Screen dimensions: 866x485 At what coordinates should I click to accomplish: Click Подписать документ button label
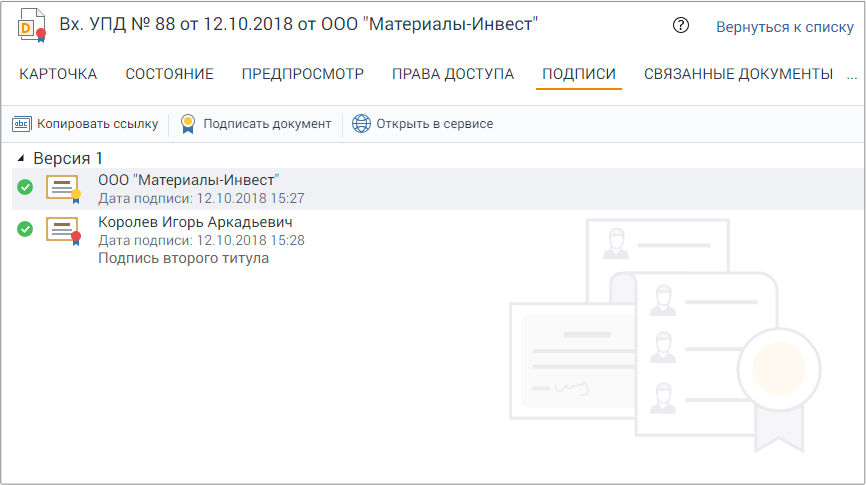(267, 124)
